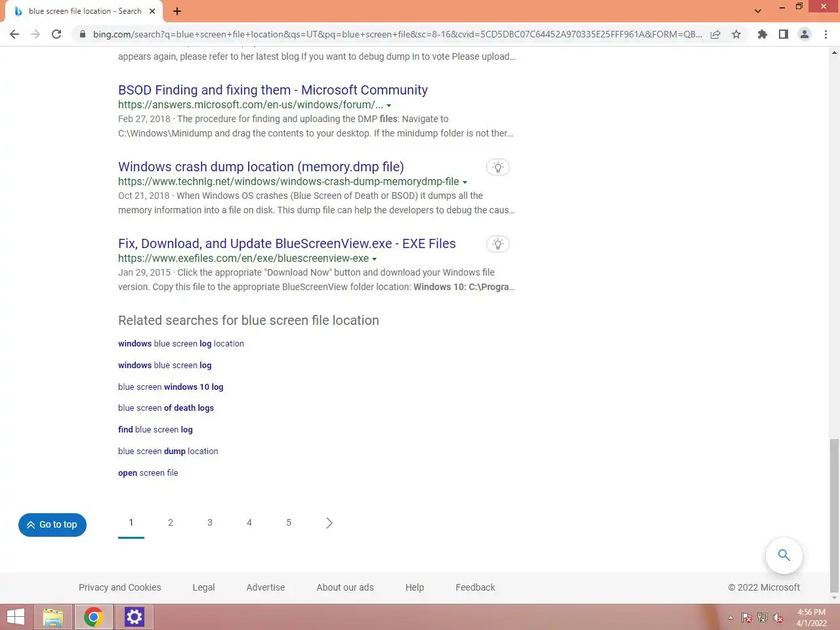
Task: Search blue screen windows 10 log
Action: coord(171,387)
